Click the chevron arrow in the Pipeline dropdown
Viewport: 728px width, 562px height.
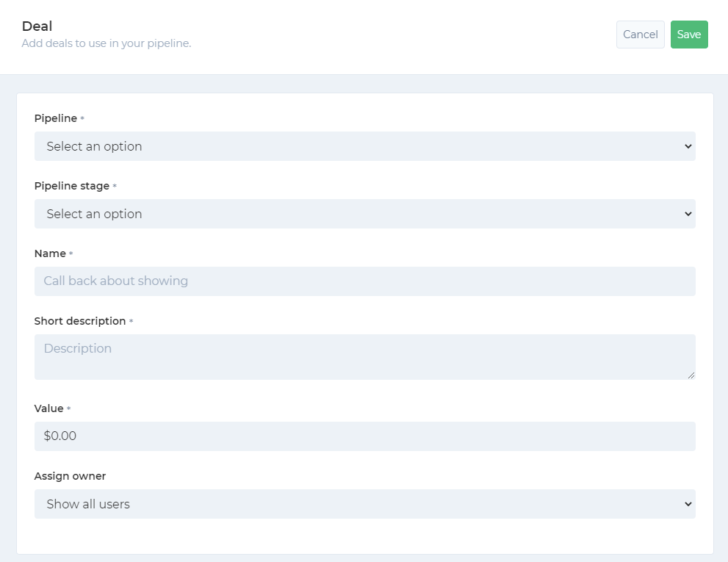[688, 146]
